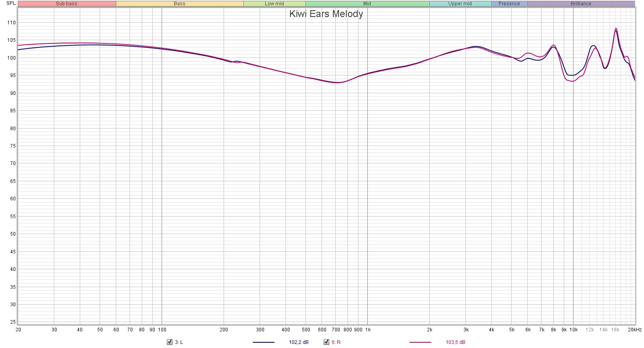644x348 pixels.
Task: Click the 500 mark on the frequency axis
Action: pyautogui.click(x=306, y=330)
